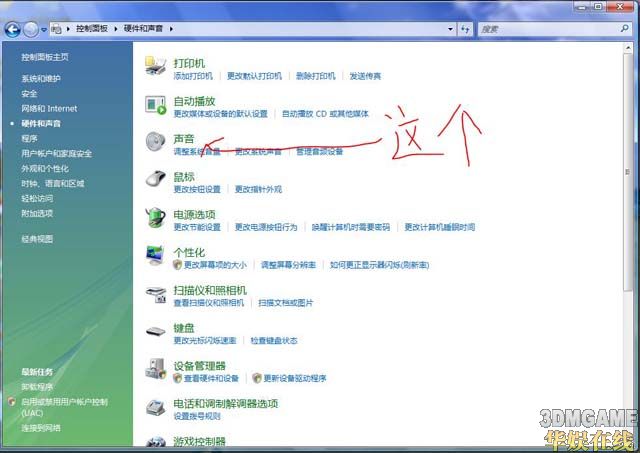Image resolution: width=640 pixels, height=453 pixels.
Task: Switch to 经典视图 in sidebar
Action: tap(37, 239)
